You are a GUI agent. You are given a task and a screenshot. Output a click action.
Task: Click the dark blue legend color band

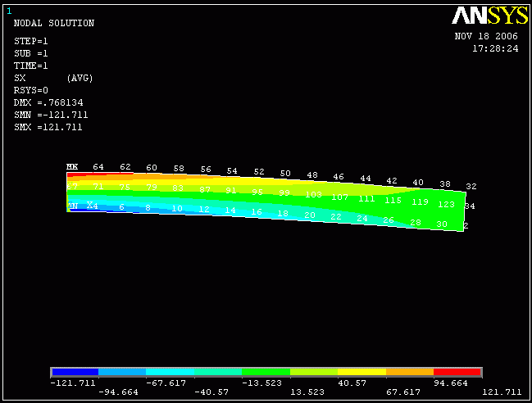coord(75,372)
